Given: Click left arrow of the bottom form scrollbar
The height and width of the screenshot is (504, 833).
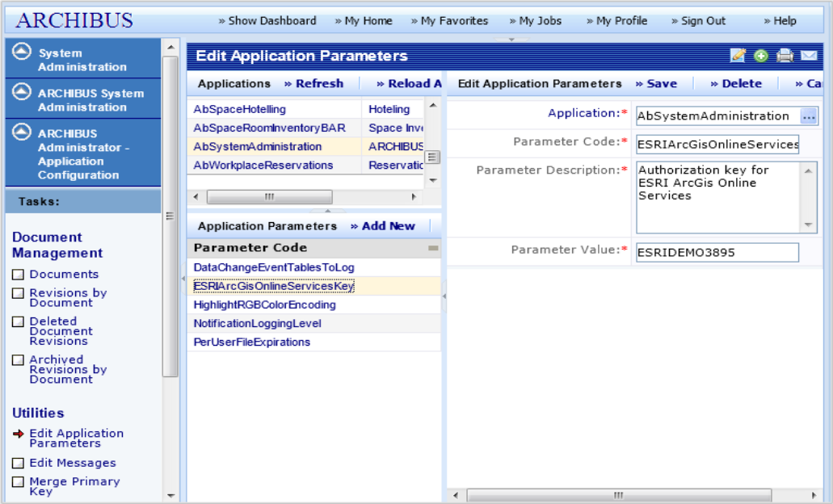Looking at the screenshot, I should coord(455,495).
